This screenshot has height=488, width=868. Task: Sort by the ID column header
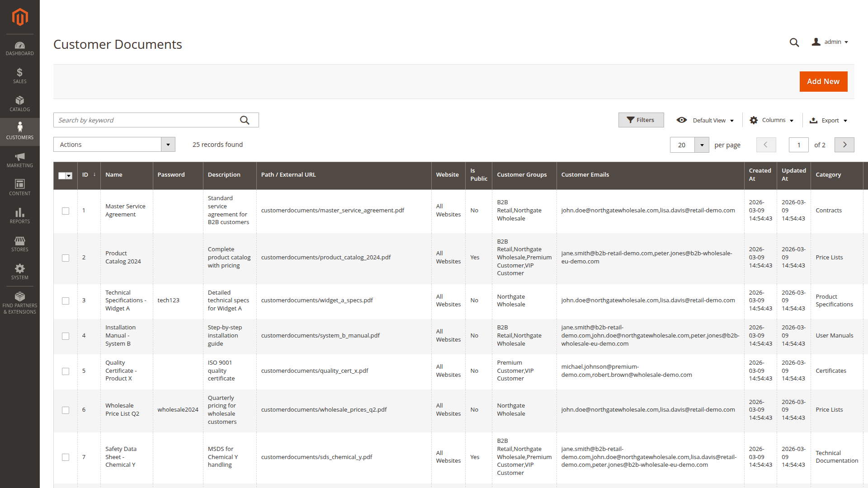[x=89, y=175]
